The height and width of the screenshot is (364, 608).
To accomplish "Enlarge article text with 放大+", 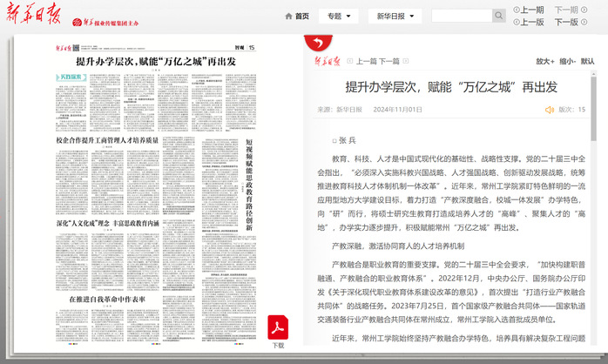I will point(544,61).
